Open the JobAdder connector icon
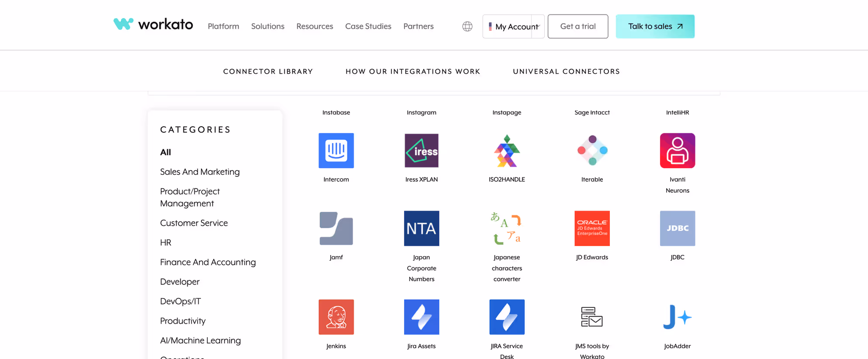Viewport: 868px width, 359px height. click(x=678, y=317)
